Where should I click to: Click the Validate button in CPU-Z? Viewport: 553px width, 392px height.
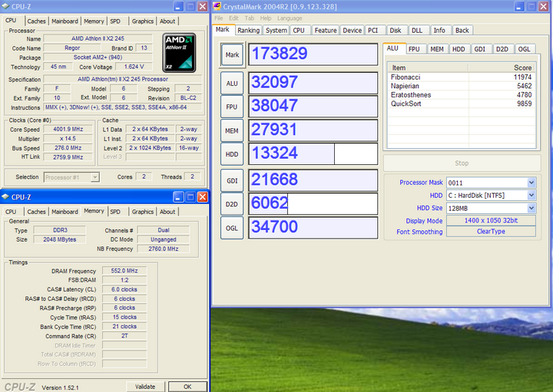click(x=145, y=387)
